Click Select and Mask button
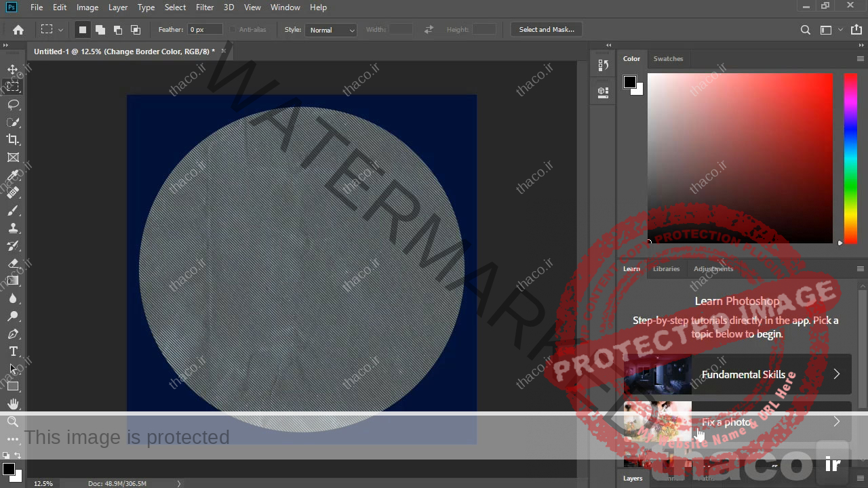This screenshot has width=868, height=488. [x=547, y=30]
